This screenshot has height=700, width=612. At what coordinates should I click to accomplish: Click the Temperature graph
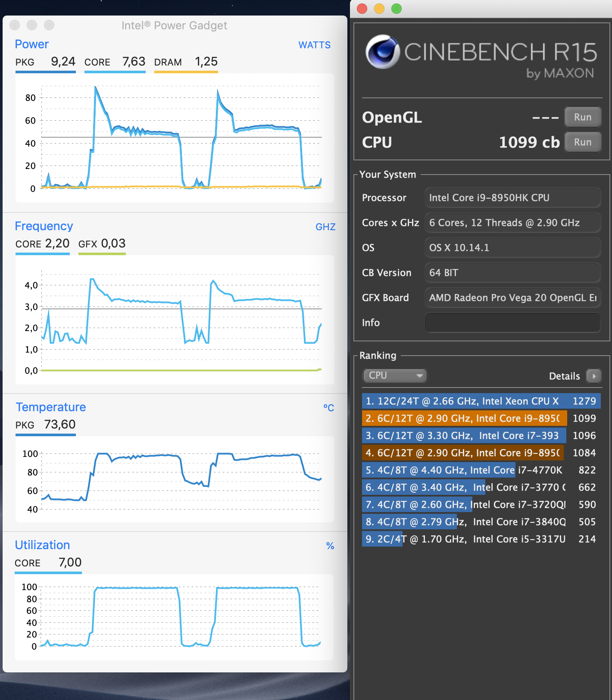(175, 479)
